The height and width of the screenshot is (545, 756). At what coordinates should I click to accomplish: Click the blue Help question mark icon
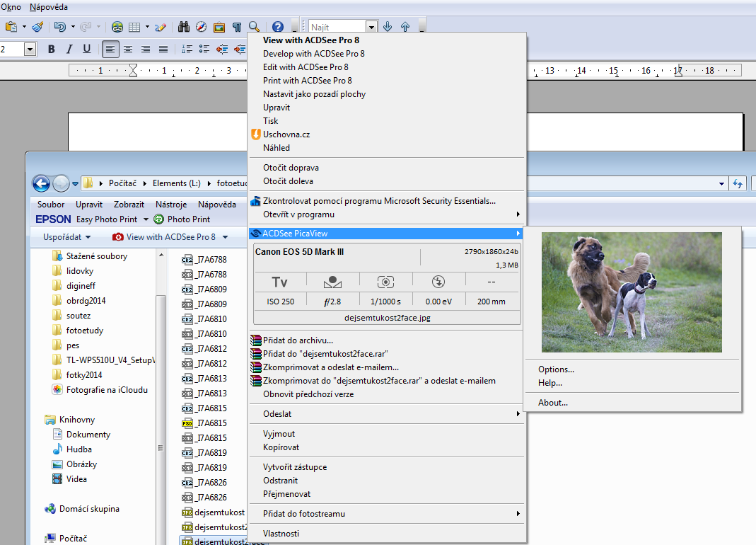(277, 27)
